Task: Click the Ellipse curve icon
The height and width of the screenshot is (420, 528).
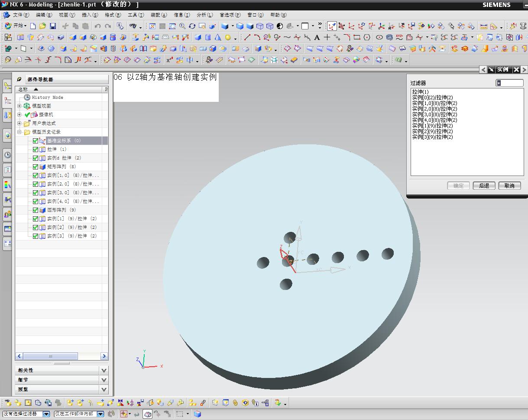Action: click(x=379, y=37)
